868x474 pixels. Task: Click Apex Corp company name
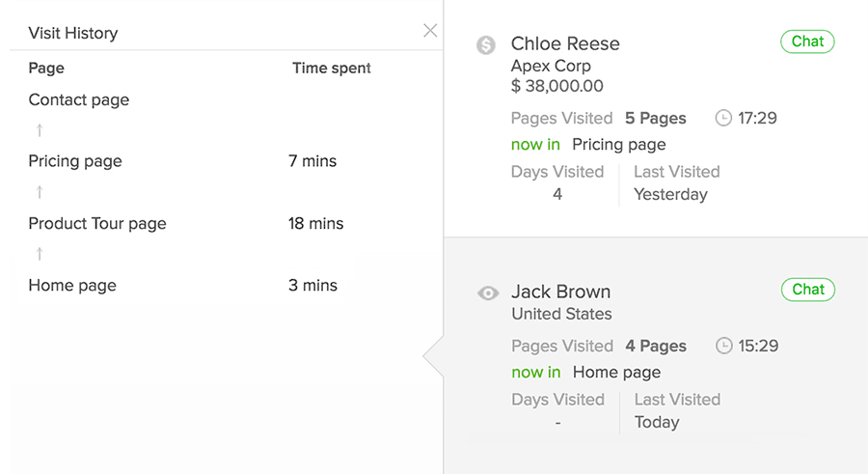click(x=551, y=66)
